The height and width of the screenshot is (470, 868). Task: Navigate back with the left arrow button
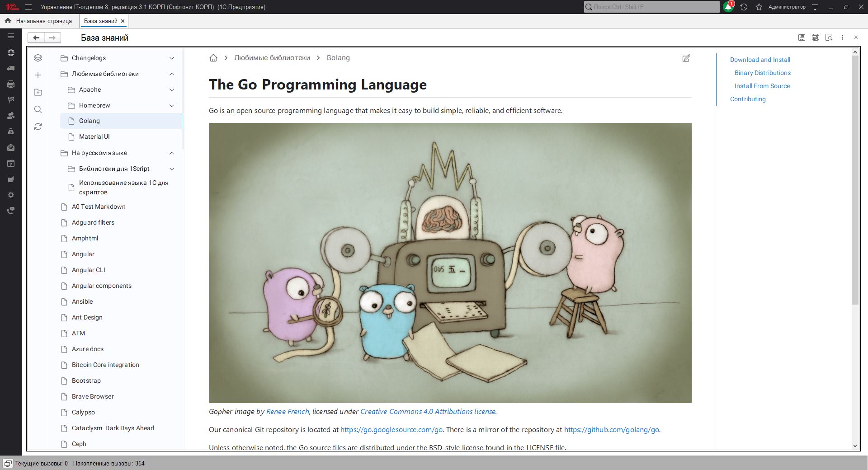[x=36, y=38]
